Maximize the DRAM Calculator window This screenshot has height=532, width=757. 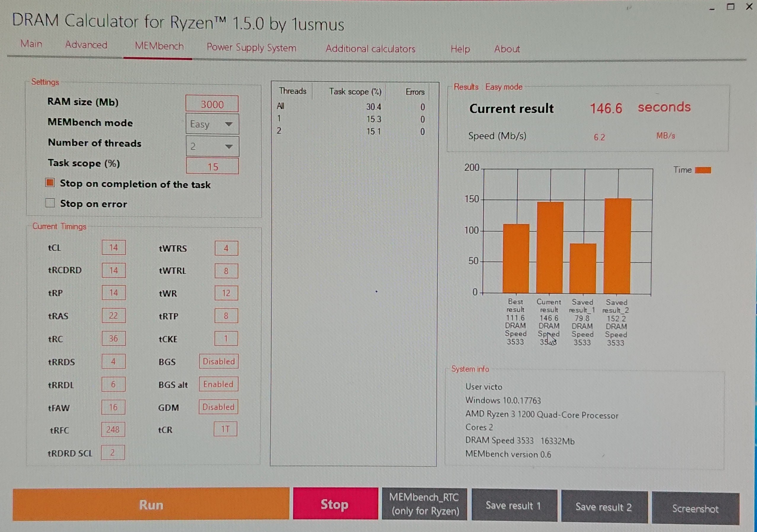pyautogui.click(x=730, y=7)
